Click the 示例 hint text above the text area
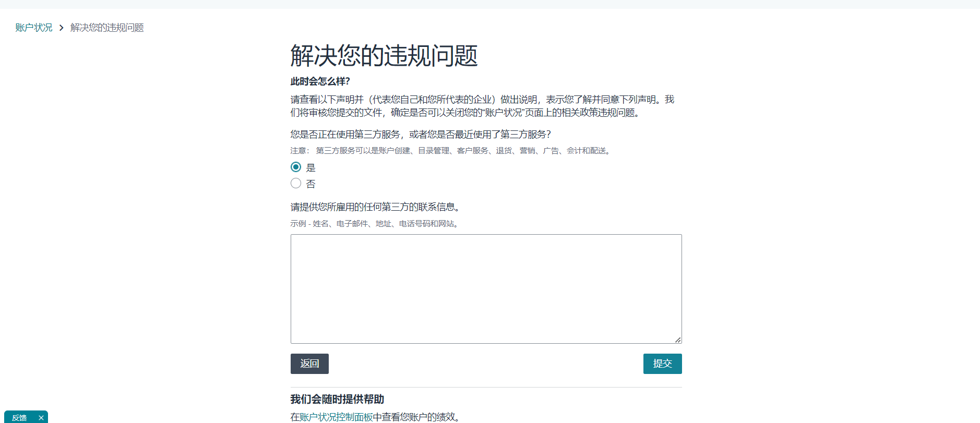 point(375,224)
